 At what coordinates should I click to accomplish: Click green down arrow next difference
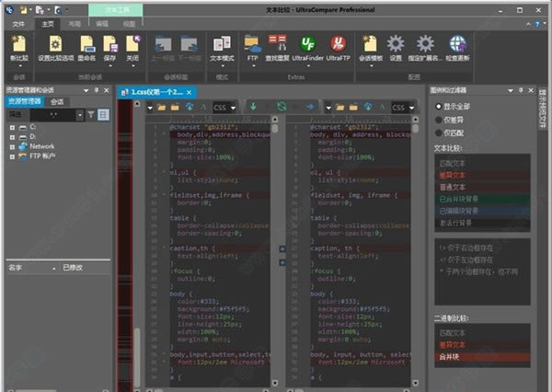(x=253, y=106)
